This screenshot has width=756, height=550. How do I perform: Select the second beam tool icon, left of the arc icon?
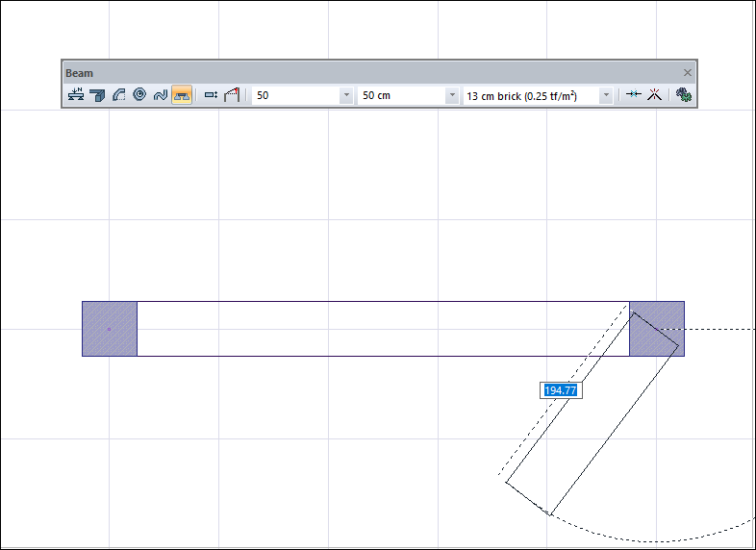click(x=97, y=95)
